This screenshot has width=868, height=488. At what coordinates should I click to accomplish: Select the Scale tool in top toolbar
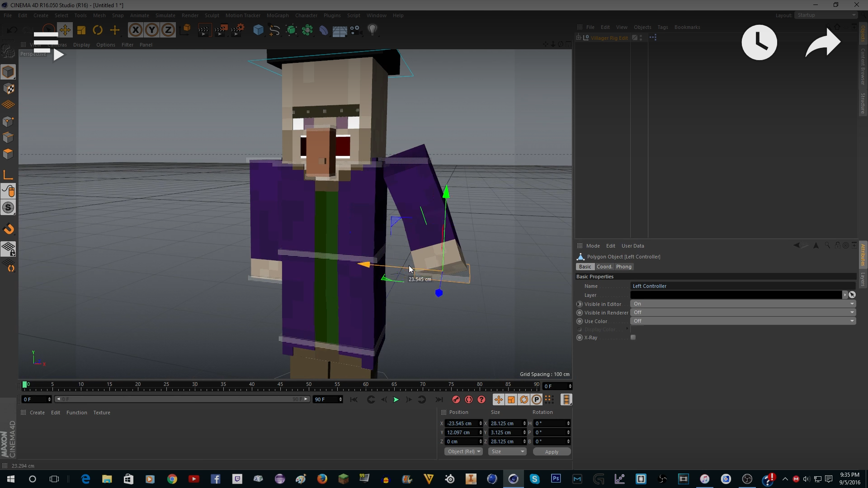81,30
